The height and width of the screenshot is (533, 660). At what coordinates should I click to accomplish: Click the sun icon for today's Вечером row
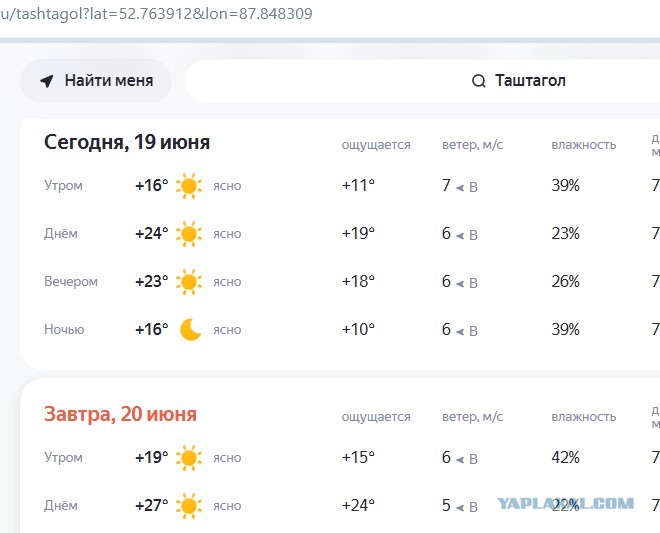pos(189,282)
